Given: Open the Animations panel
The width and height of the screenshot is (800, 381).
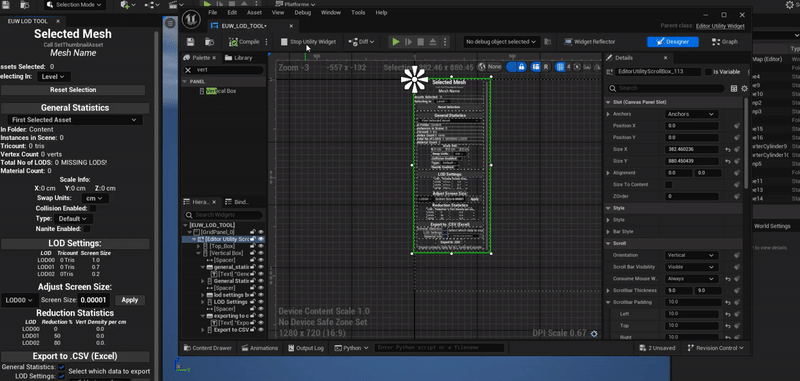Looking at the screenshot, I should point(260,348).
